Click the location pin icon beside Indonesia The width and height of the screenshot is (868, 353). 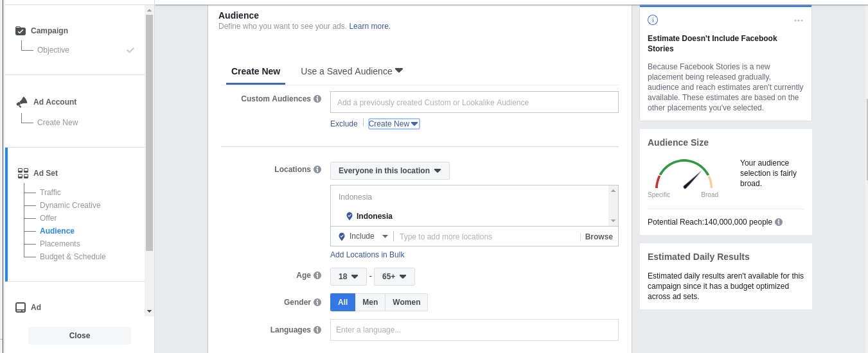(350, 216)
